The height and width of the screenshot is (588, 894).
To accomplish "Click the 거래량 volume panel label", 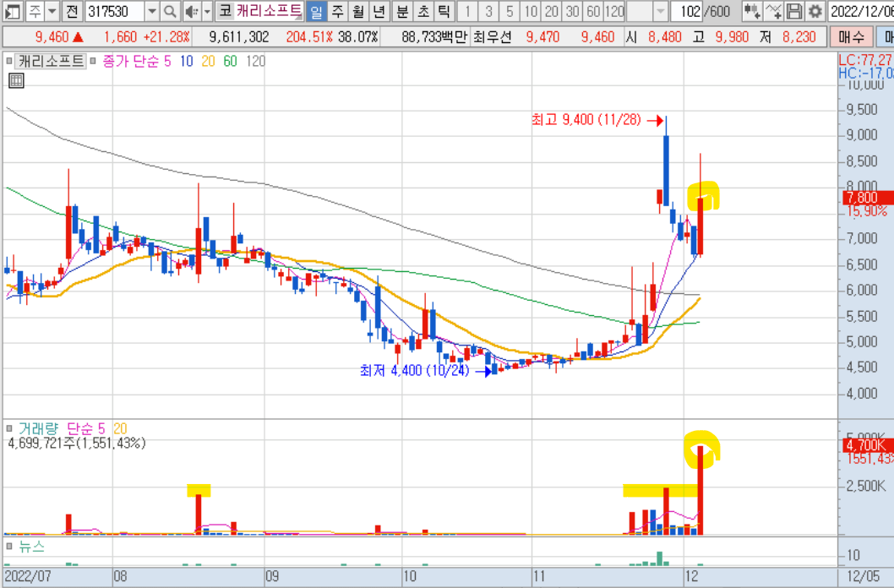I will click(x=39, y=428).
